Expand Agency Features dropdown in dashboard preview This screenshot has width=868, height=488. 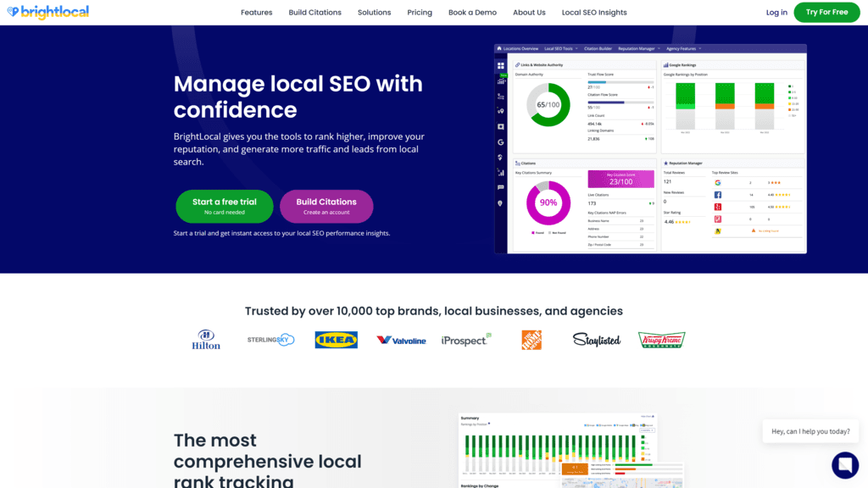pyautogui.click(x=684, y=48)
